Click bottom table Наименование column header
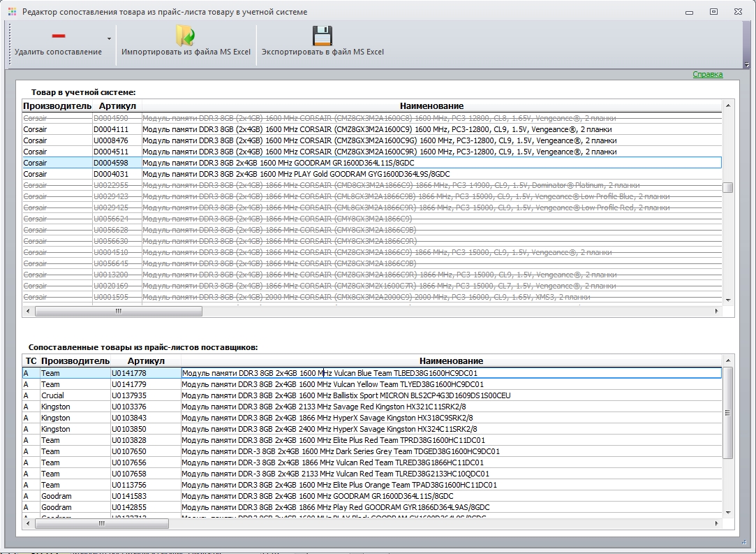 (451, 361)
